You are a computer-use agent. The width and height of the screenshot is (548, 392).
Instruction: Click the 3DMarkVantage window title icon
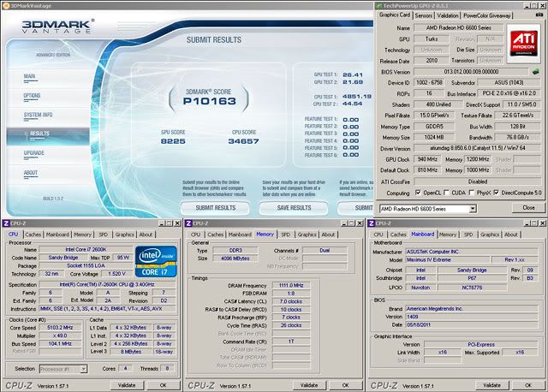[6, 5]
